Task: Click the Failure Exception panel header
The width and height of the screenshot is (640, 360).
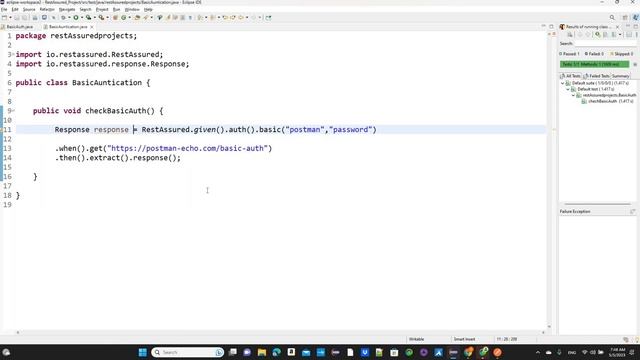Action: click(x=575, y=211)
